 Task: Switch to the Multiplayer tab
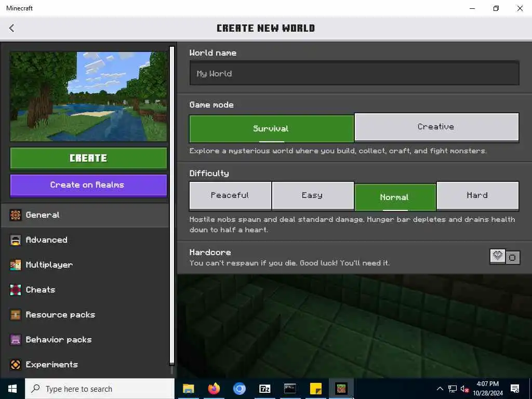point(85,265)
